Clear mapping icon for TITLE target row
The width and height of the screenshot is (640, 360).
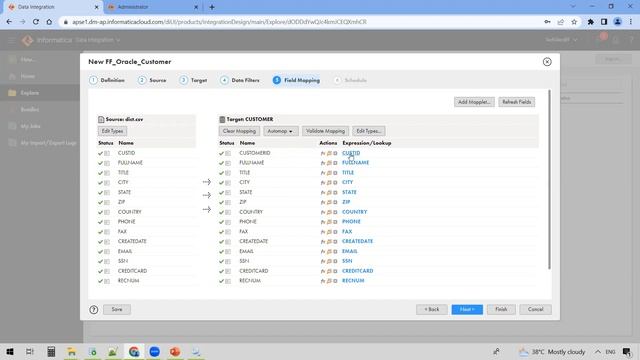point(335,173)
